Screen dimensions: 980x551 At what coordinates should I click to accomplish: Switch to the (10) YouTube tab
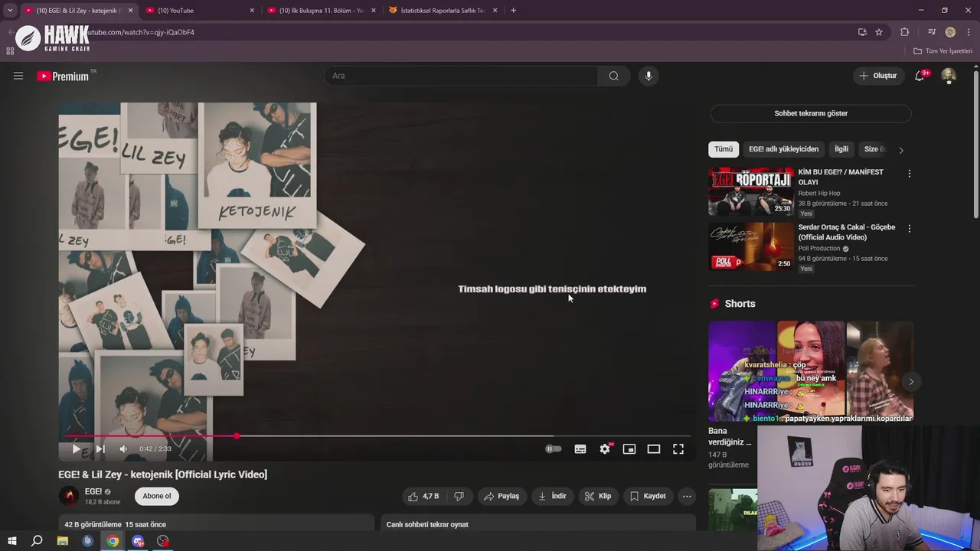point(199,11)
